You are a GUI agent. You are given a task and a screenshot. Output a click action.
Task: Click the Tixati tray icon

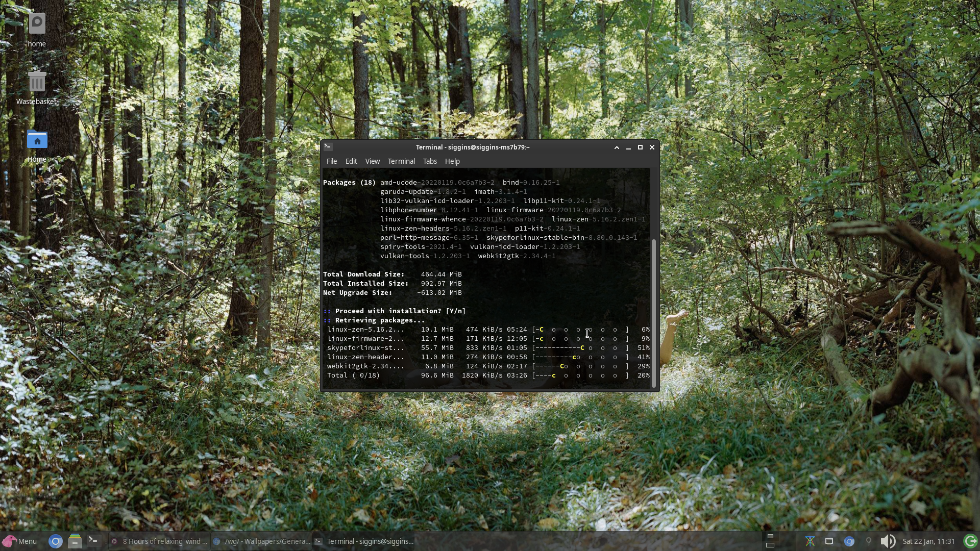point(810,541)
